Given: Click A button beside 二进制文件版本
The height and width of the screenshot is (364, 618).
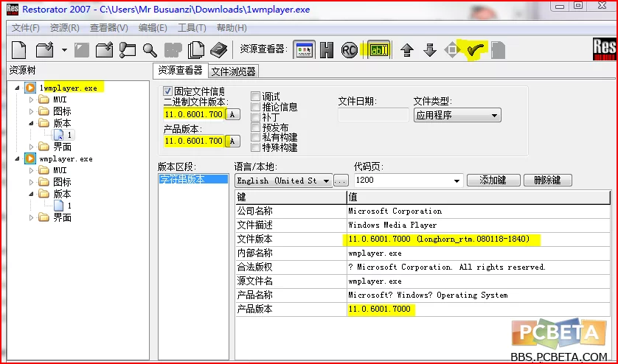Looking at the screenshot, I should coord(232,115).
